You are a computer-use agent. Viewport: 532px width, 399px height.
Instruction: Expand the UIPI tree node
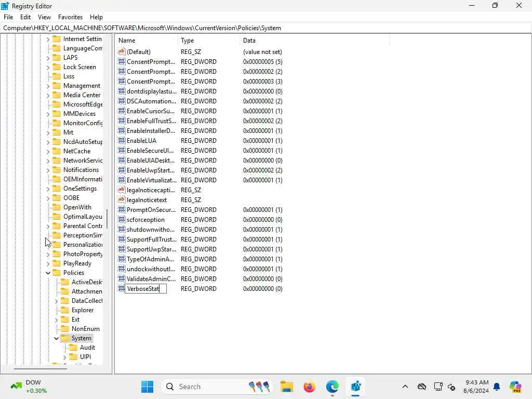coord(64,357)
